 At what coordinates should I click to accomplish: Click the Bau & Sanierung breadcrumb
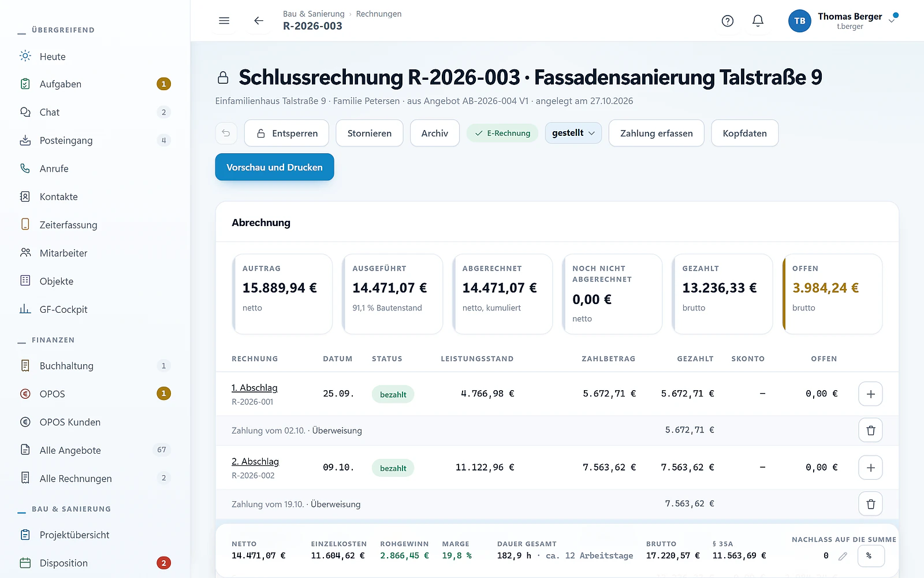click(x=314, y=14)
